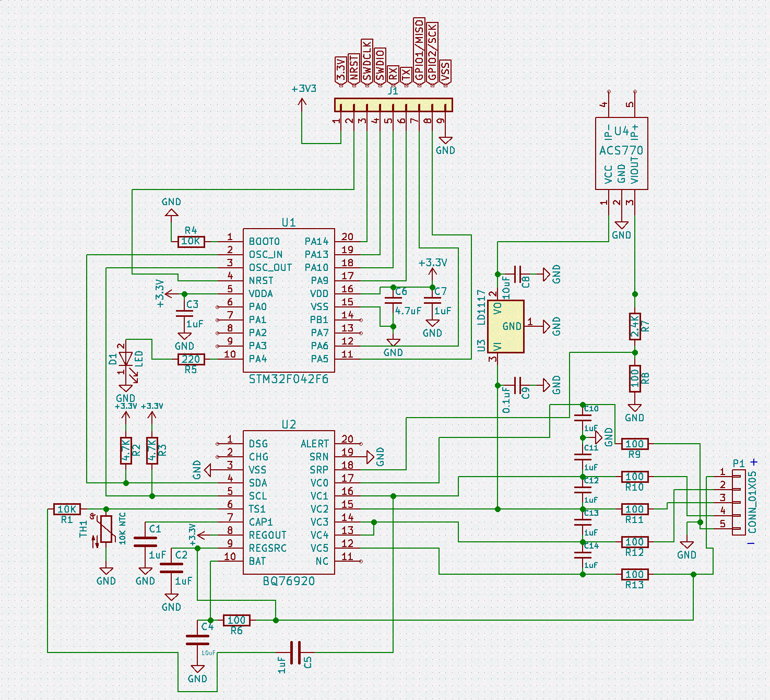770x700 pixels.
Task: Click the REGSRC pin label on U2
Action: point(267,548)
